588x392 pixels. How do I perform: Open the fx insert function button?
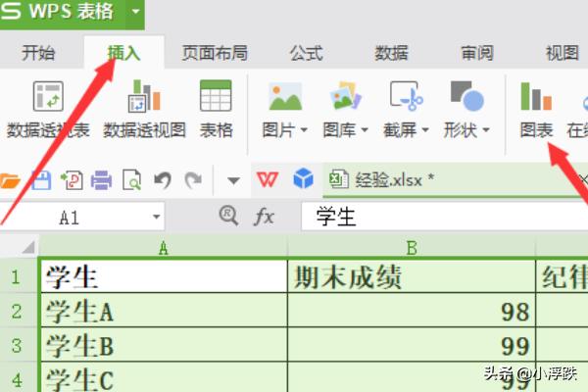pos(264,217)
